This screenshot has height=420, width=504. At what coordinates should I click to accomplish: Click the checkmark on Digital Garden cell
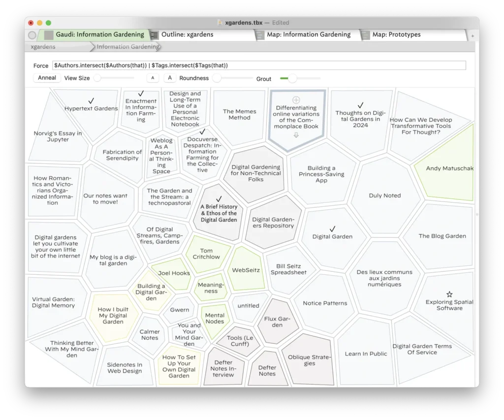click(332, 228)
